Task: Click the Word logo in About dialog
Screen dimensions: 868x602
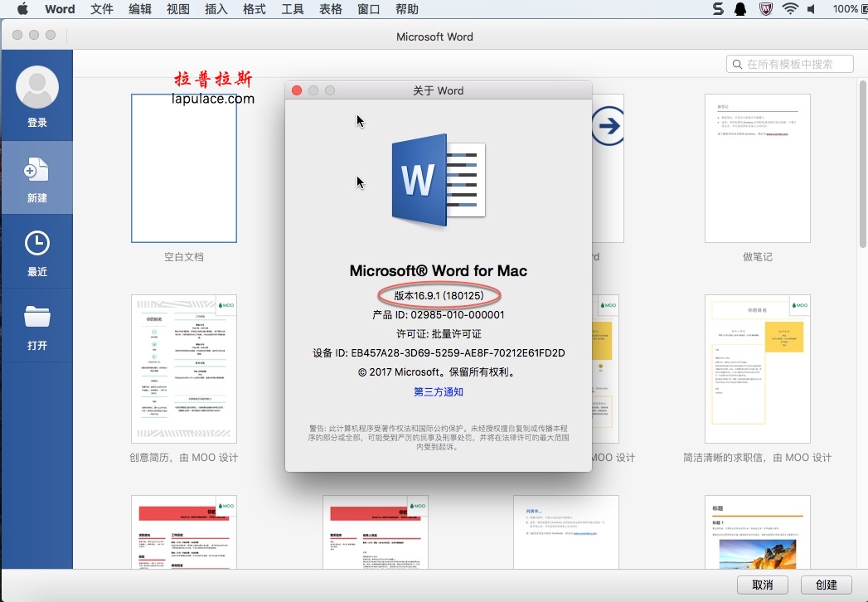Action: pyautogui.click(x=439, y=181)
